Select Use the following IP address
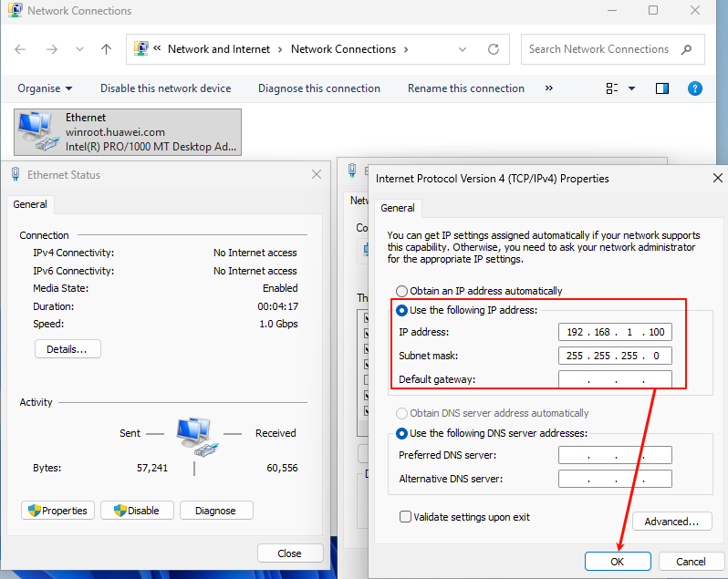The image size is (728, 579). tap(466, 310)
